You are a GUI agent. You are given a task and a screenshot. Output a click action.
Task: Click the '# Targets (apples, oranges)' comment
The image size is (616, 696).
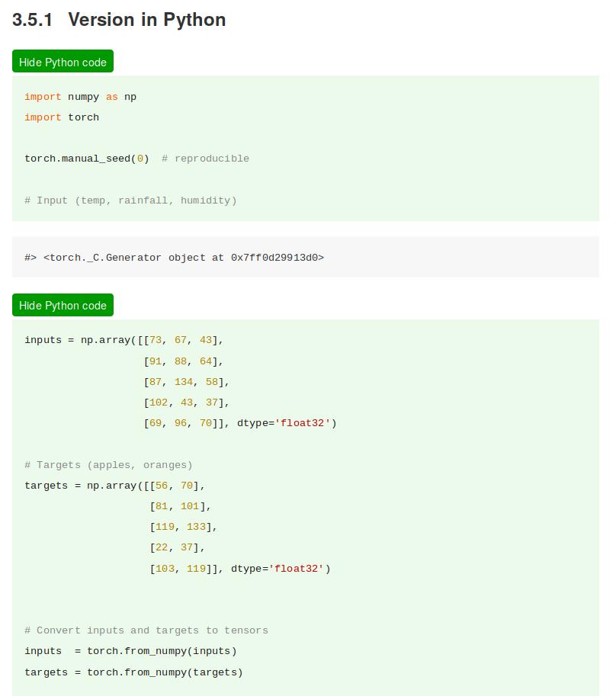[108, 465]
